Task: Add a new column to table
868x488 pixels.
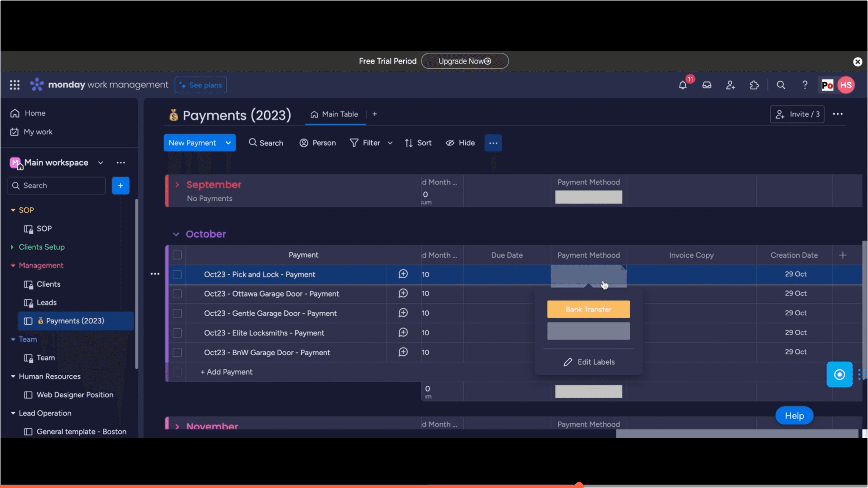Action: tap(842, 255)
